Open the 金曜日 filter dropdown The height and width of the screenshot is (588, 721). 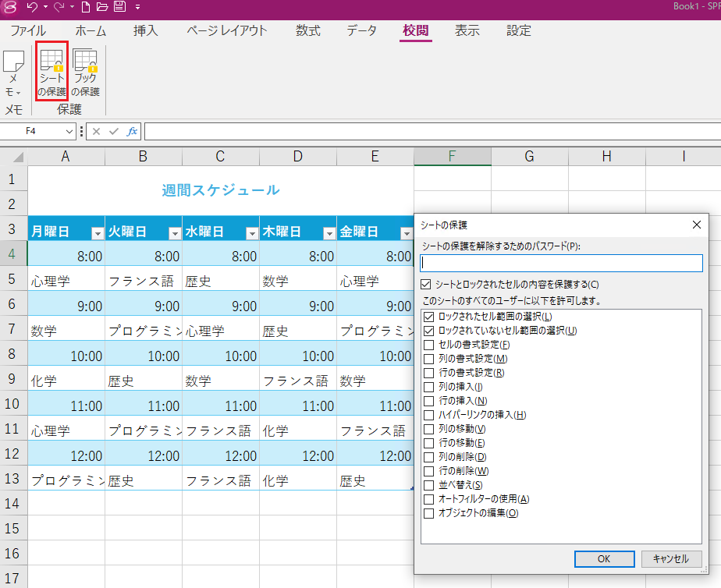[407, 234]
